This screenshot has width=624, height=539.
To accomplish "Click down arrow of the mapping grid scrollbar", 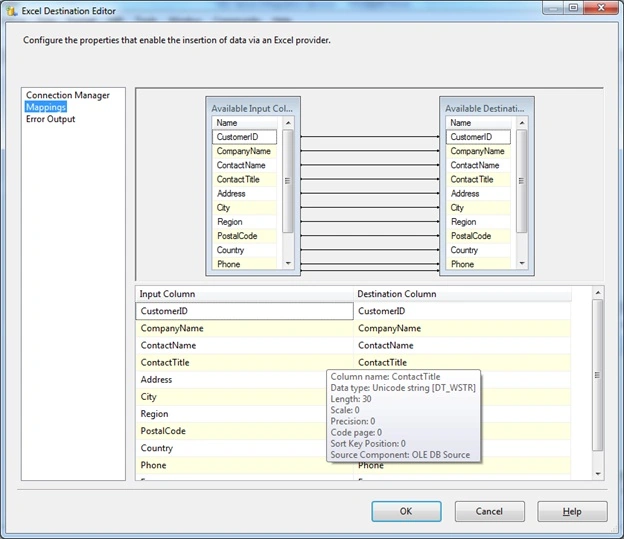I will (598, 474).
